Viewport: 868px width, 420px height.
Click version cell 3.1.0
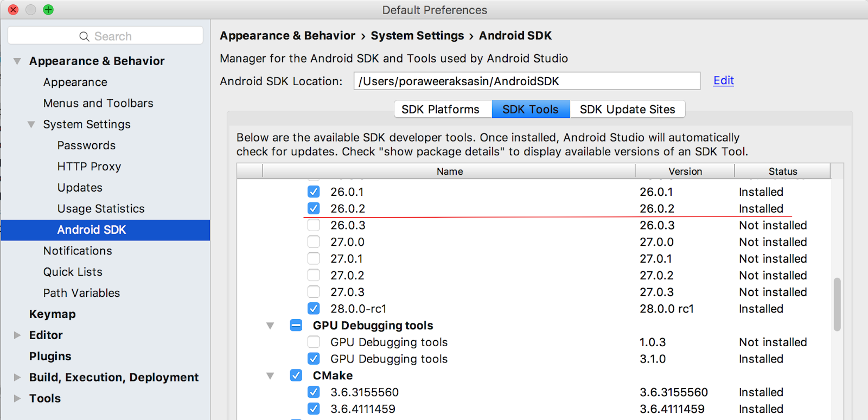tap(653, 359)
